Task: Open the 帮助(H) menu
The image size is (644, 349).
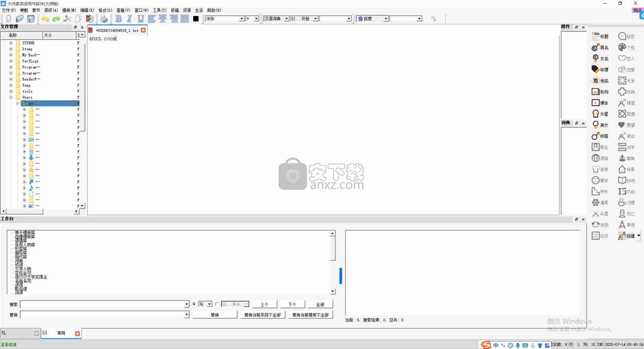Action: 214,10
